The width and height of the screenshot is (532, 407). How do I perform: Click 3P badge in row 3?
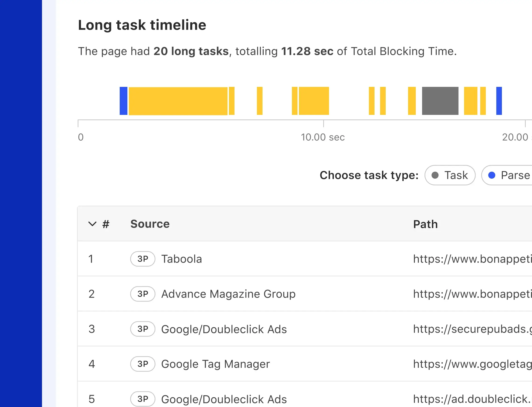tap(143, 329)
